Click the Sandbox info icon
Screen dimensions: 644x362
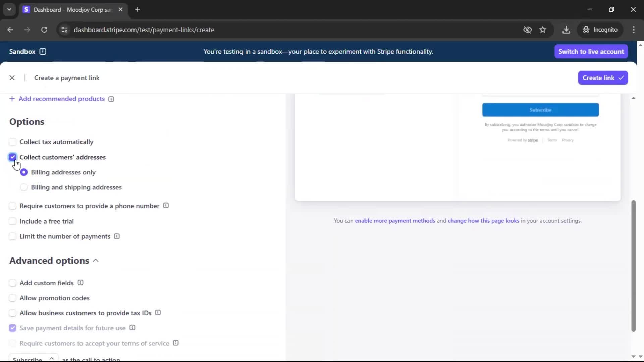click(43, 51)
